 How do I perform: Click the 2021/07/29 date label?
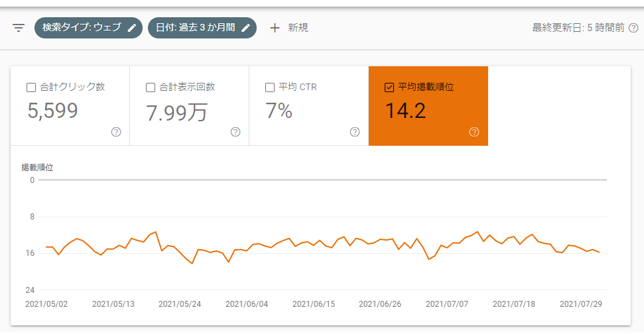pyautogui.click(x=581, y=304)
